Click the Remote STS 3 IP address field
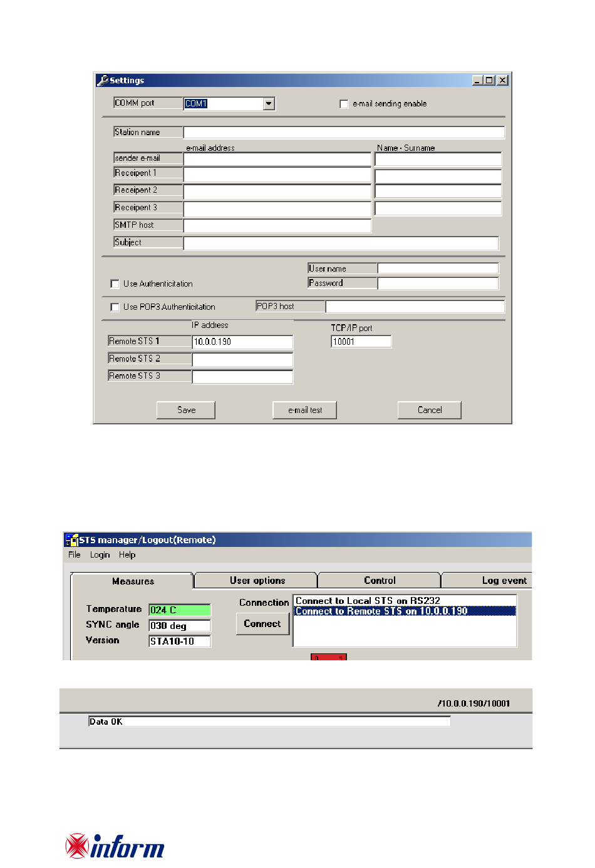 [242, 377]
